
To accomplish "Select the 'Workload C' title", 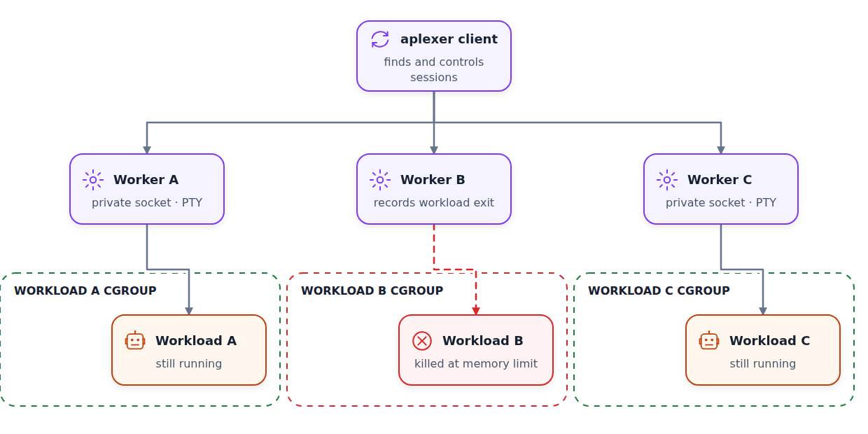I will click(770, 341).
